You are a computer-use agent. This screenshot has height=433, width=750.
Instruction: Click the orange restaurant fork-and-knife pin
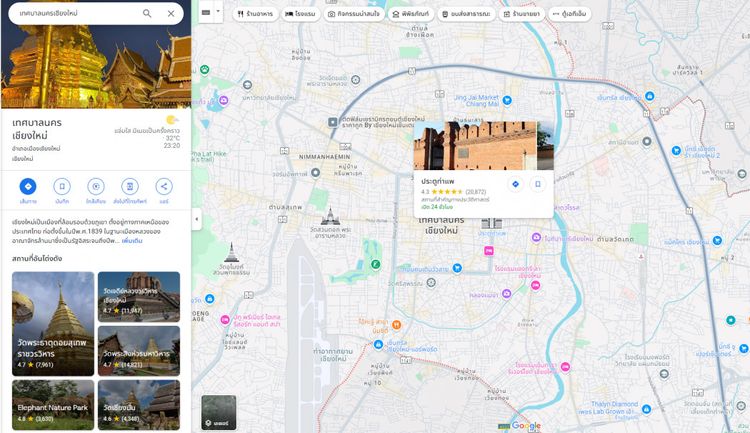click(x=396, y=325)
